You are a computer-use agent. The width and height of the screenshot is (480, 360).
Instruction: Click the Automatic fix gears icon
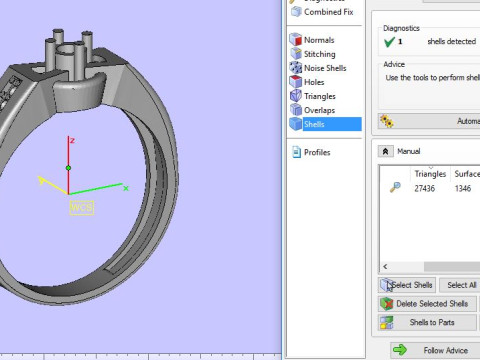(387, 121)
